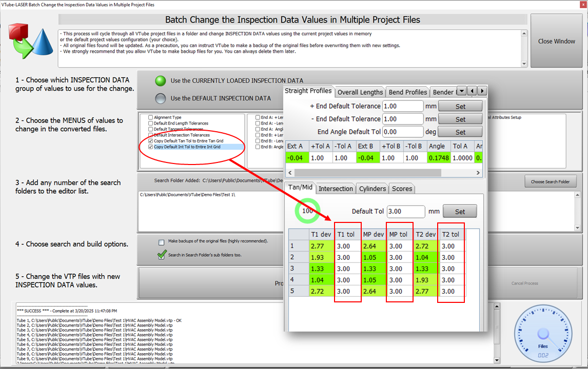
Task: Click the VTube cube and cone logo
Action: tap(31, 41)
